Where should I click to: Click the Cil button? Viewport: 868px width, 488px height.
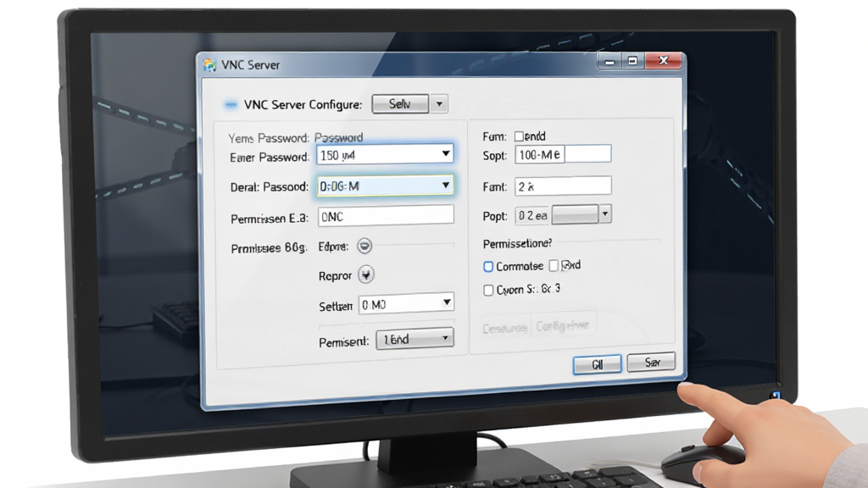click(598, 364)
